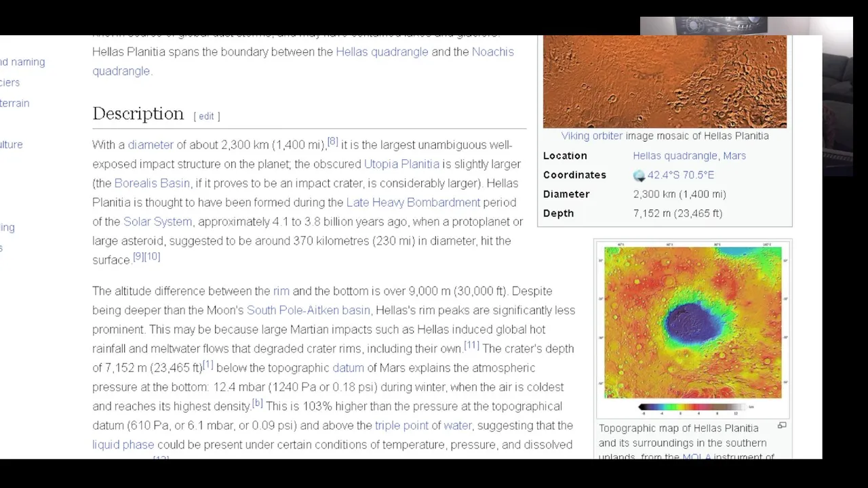Select the infobox depth value 7,152 m (23,465 ft)
Screen dimensions: 868x488
click(677, 213)
